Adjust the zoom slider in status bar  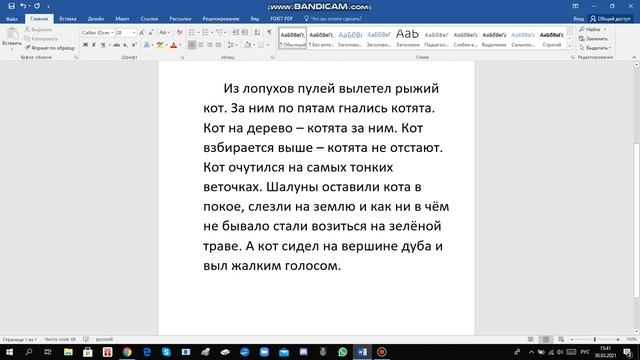coord(595,339)
